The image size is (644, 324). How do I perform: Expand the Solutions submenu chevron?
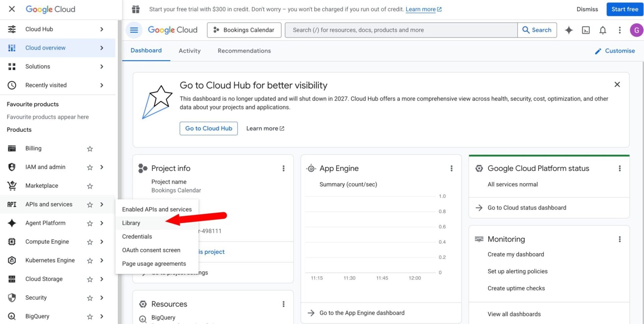pyautogui.click(x=102, y=67)
